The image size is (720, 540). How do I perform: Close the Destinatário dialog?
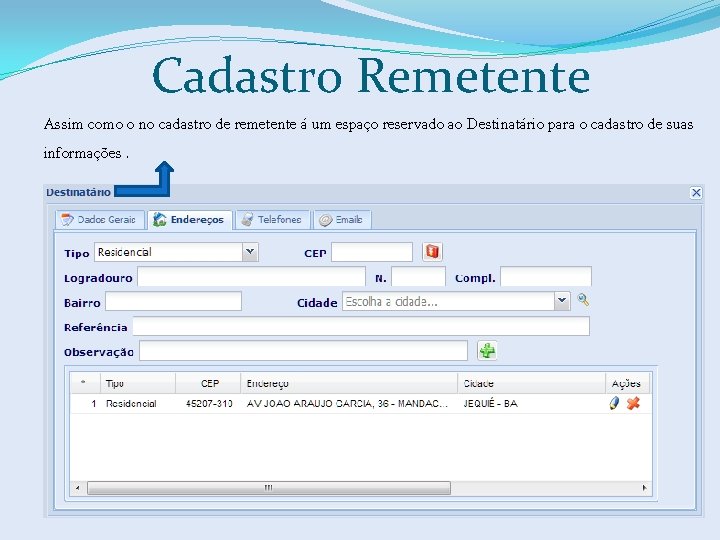click(x=696, y=192)
